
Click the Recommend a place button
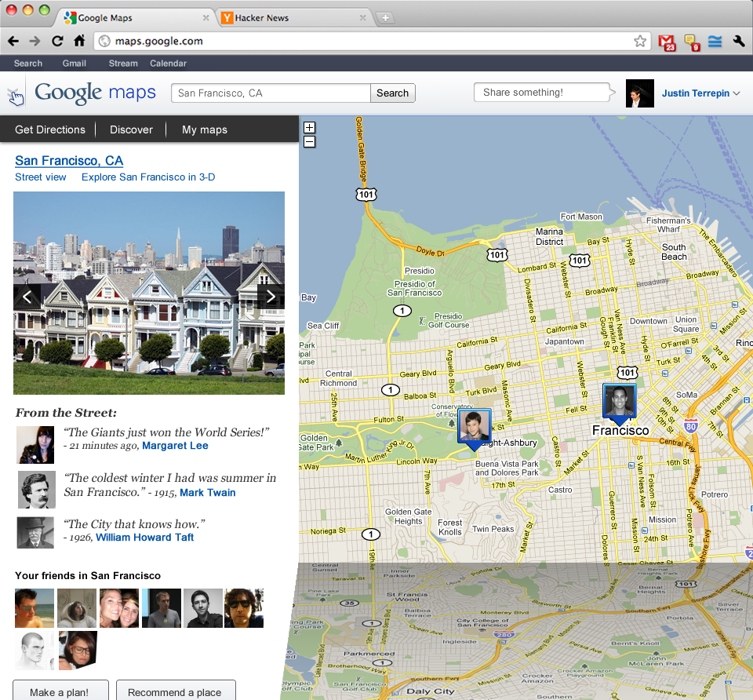point(175,691)
